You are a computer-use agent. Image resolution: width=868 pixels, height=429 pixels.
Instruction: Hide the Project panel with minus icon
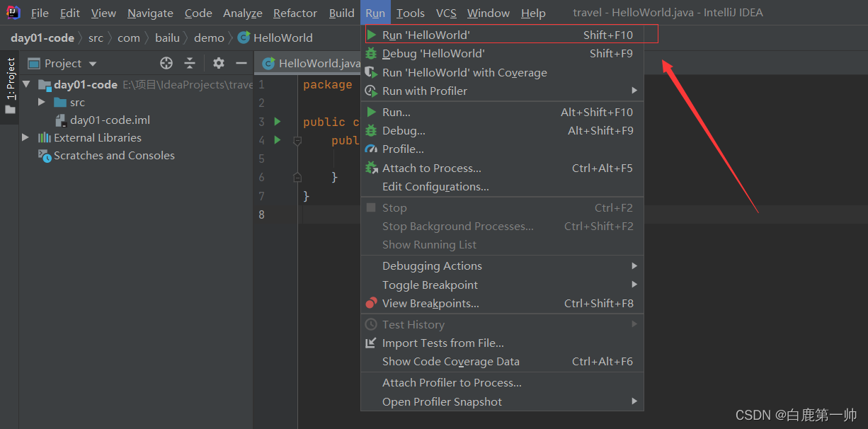(241, 63)
